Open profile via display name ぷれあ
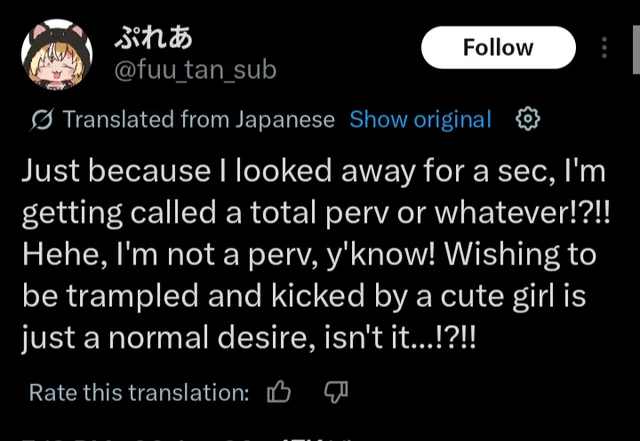 (153, 38)
